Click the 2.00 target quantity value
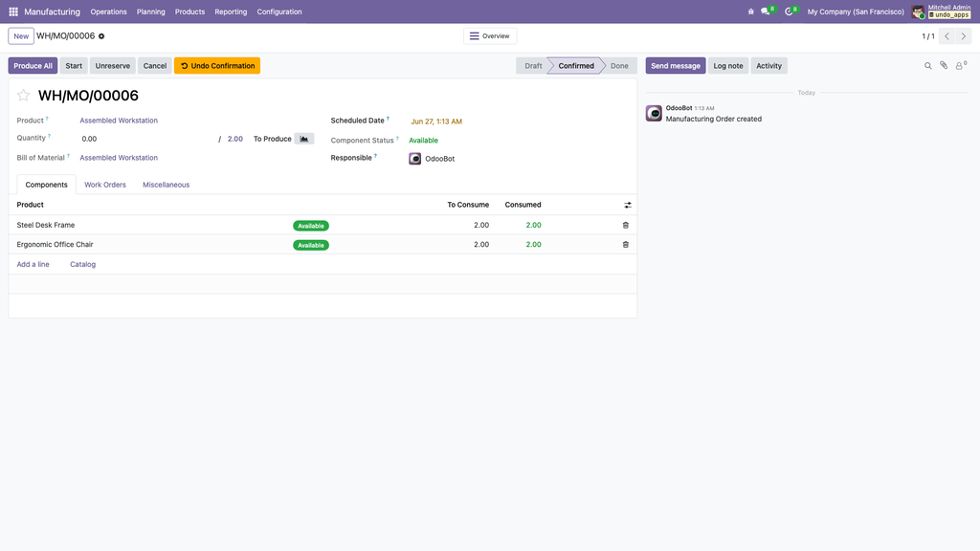 pos(235,139)
